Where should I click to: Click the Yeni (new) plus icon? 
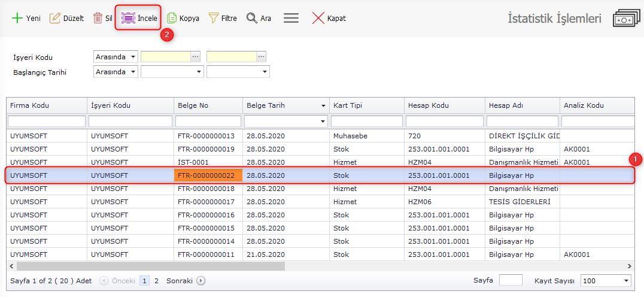[x=17, y=19]
